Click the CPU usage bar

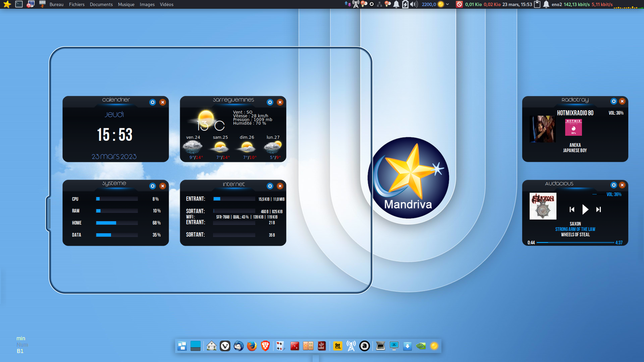[x=117, y=199]
